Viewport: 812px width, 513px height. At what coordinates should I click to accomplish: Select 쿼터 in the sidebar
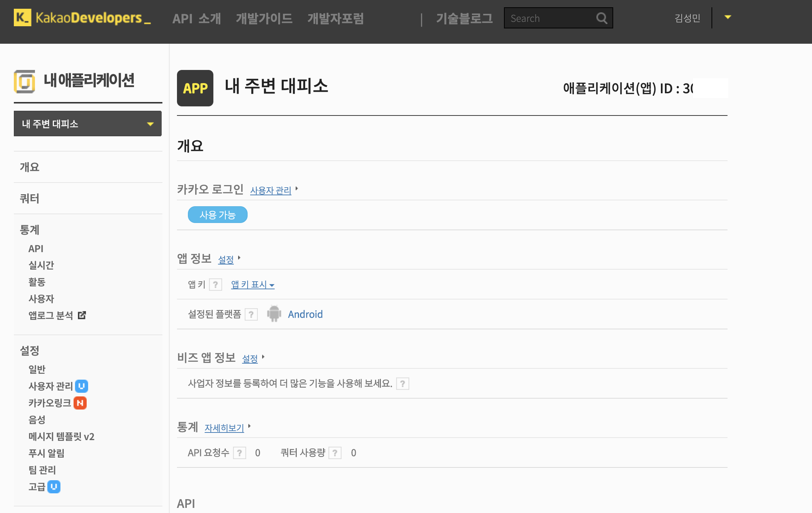(29, 199)
